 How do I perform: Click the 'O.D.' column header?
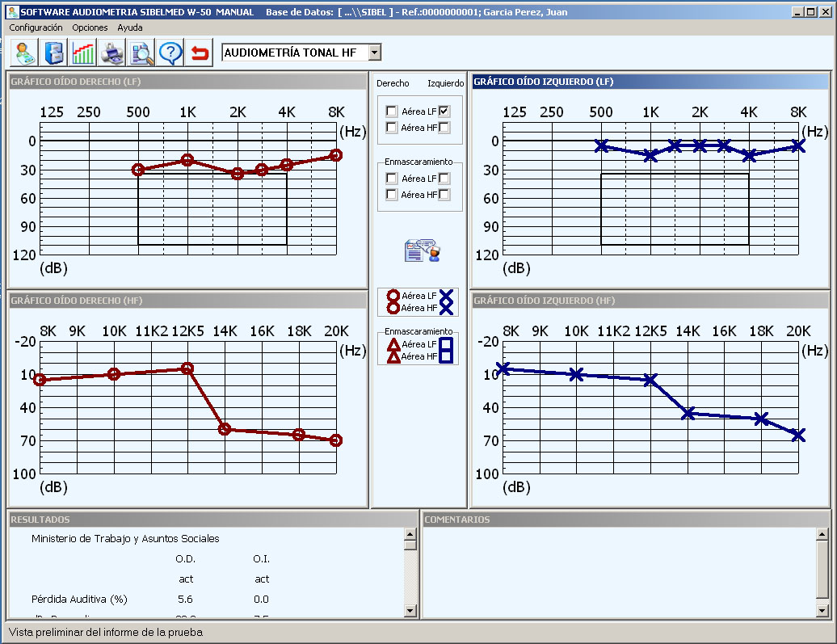pos(185,558)
